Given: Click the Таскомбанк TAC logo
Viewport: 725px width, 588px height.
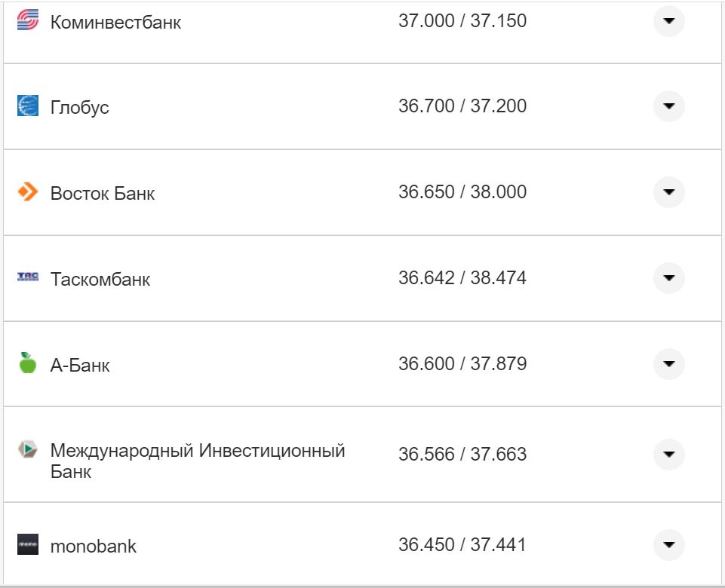Looking at the screenshot, I should [x=29, y=277].
